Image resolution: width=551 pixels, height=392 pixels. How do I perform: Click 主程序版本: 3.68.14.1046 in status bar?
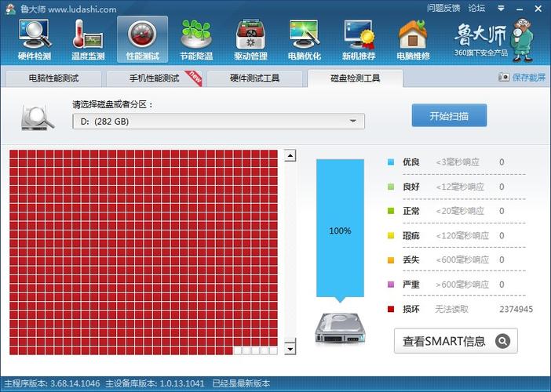point(52,383)
